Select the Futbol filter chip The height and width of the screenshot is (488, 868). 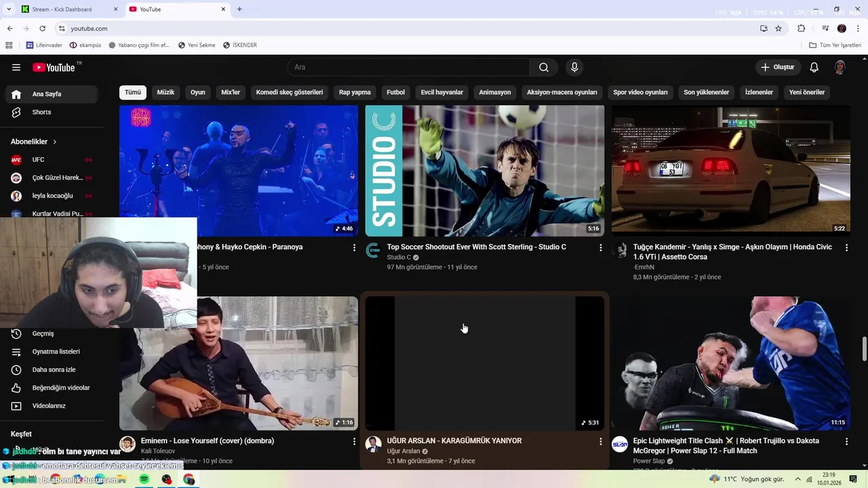pos(396,92)
